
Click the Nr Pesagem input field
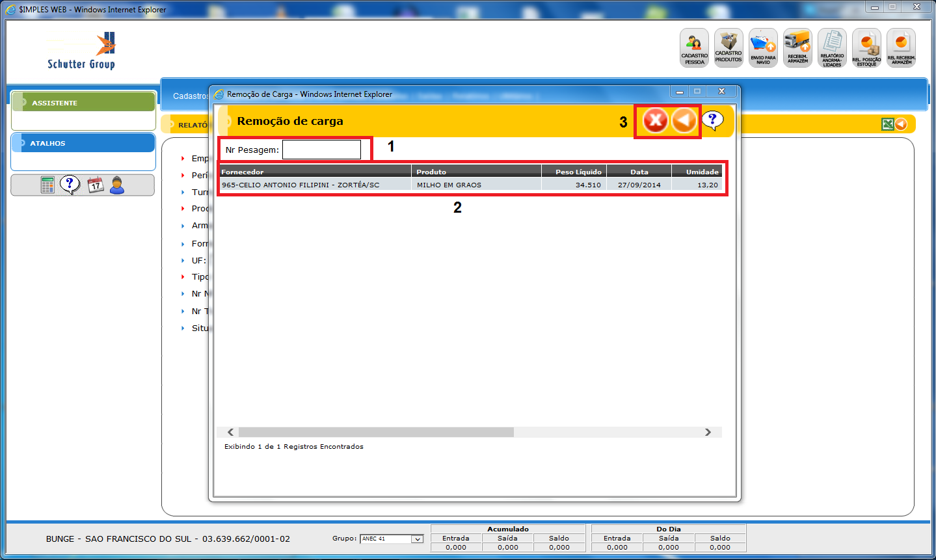pos(321,150)
